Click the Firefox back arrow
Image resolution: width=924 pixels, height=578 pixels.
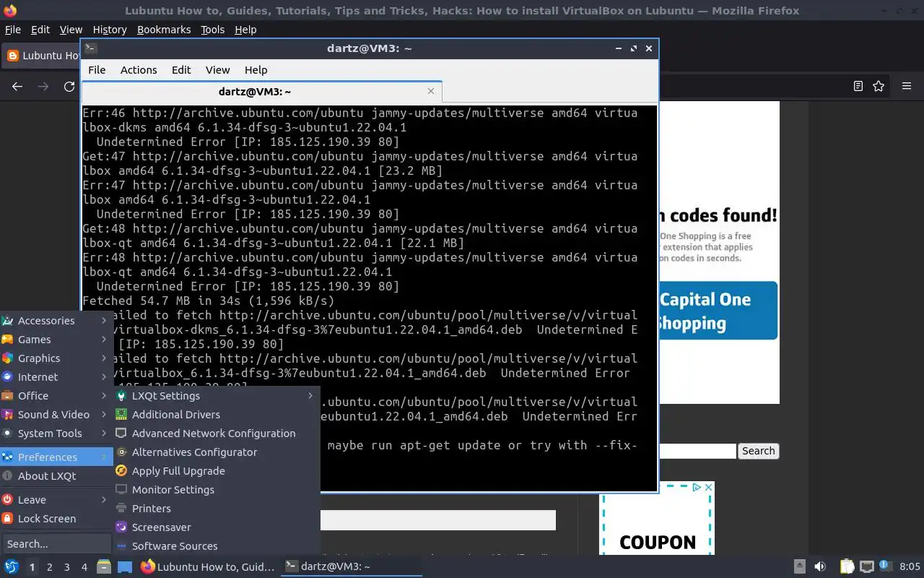17,86
